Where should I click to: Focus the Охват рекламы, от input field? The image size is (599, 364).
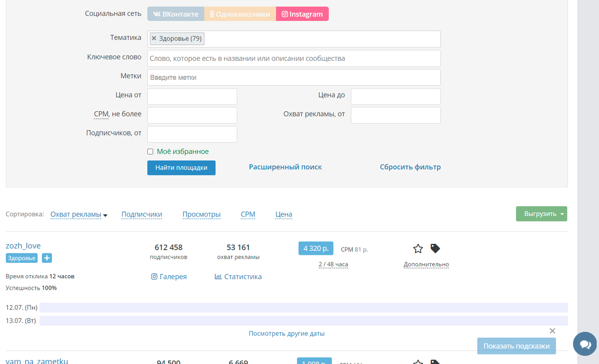396,115
